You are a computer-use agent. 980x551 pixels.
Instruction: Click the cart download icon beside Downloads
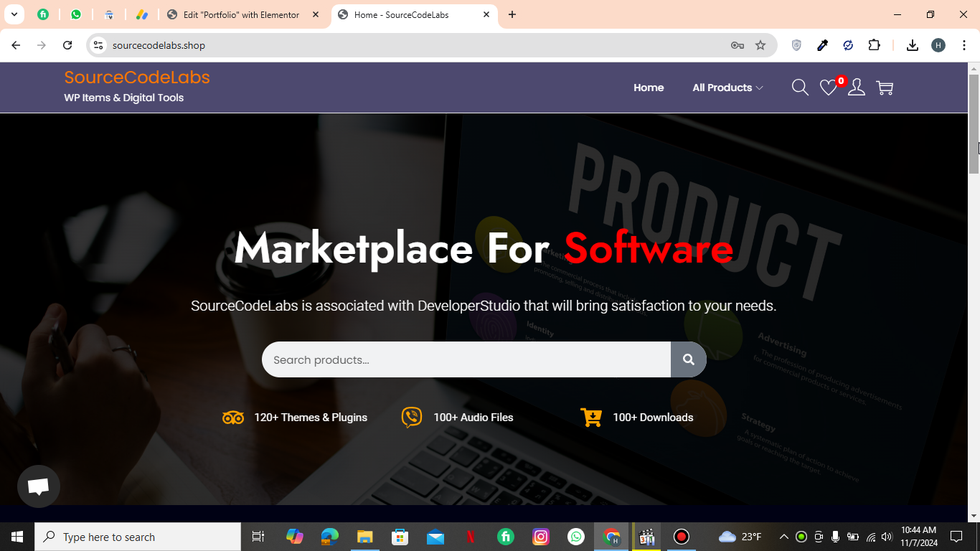tap(591, 418)
